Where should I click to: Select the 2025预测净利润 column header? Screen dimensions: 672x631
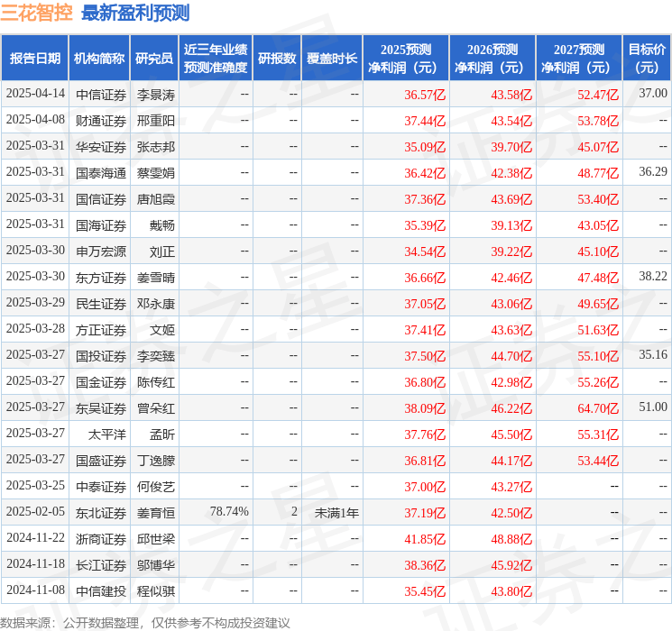[x=406, y=58]
